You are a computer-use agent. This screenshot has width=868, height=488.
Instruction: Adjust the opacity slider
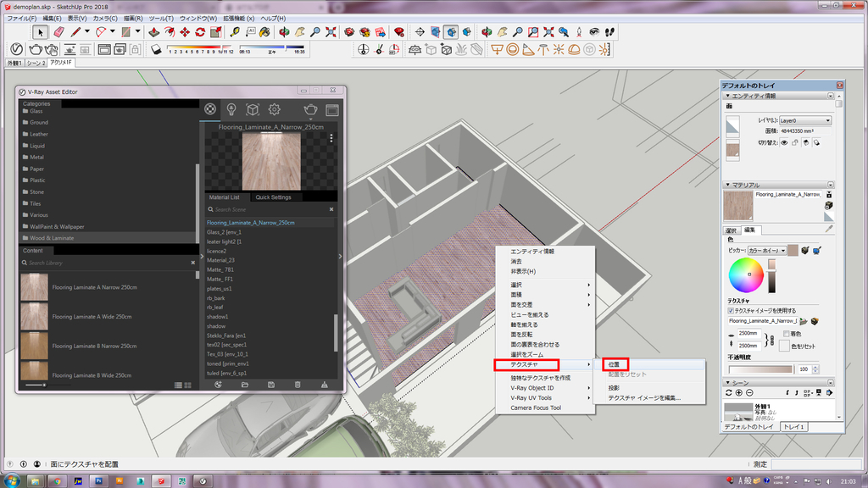760,369
